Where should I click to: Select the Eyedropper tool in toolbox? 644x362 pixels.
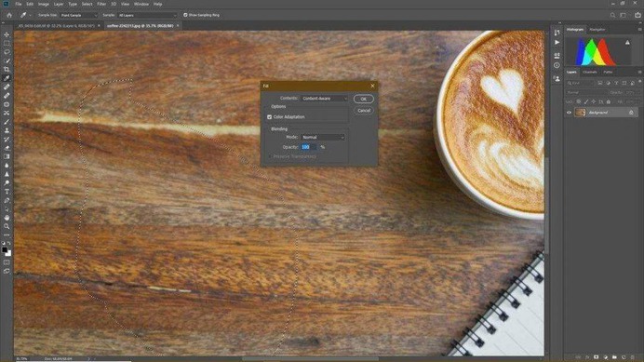pos(7,78)
